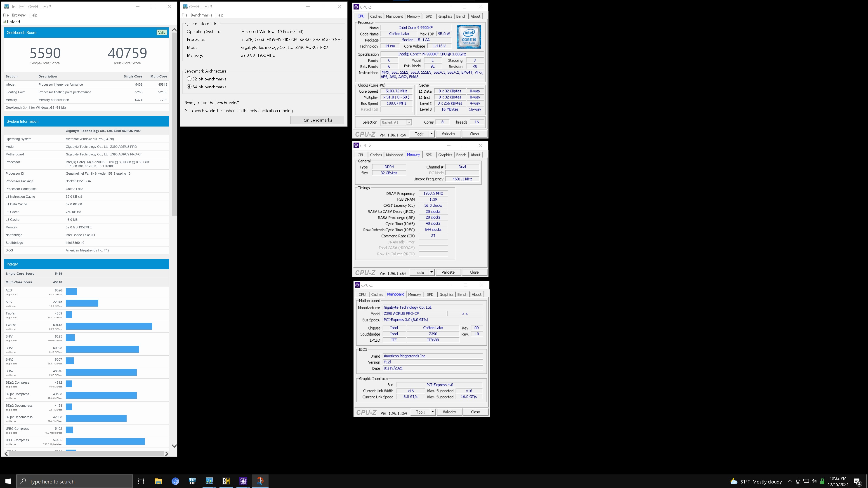Open File menu in Geekbench 3 window

tap(185, 15)
